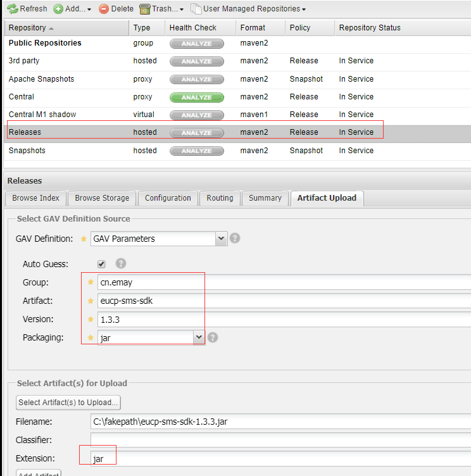Toggle the Auto Guess checkbox
The height and width of the screenshot is (476, 471).
tap(101, 264)
